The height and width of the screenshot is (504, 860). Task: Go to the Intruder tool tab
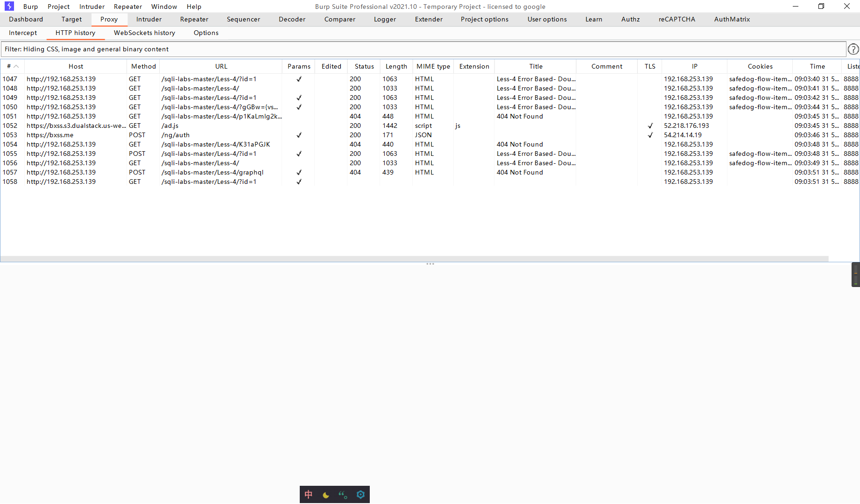point(149,19)
